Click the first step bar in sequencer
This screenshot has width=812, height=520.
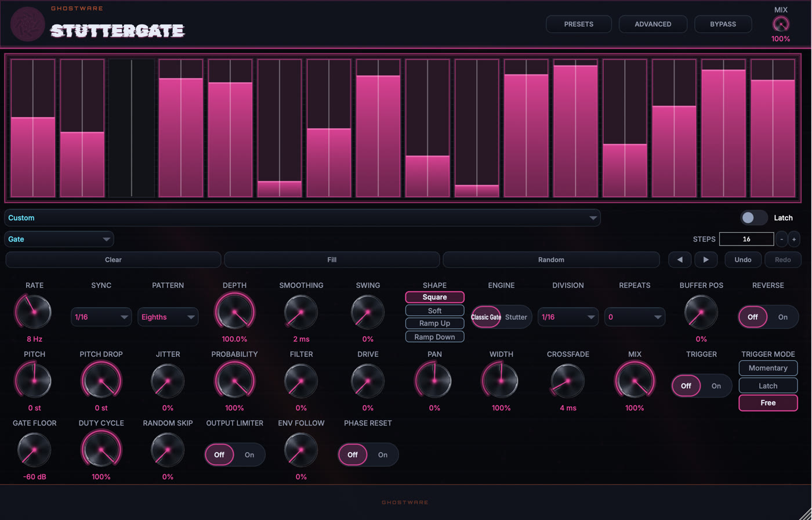point(33,128)
